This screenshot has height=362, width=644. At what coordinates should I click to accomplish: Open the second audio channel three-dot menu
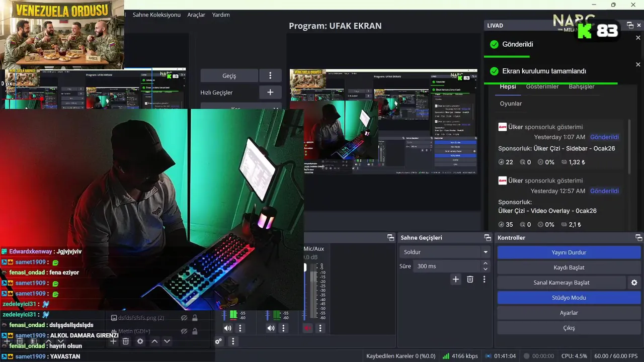[283, 328]
